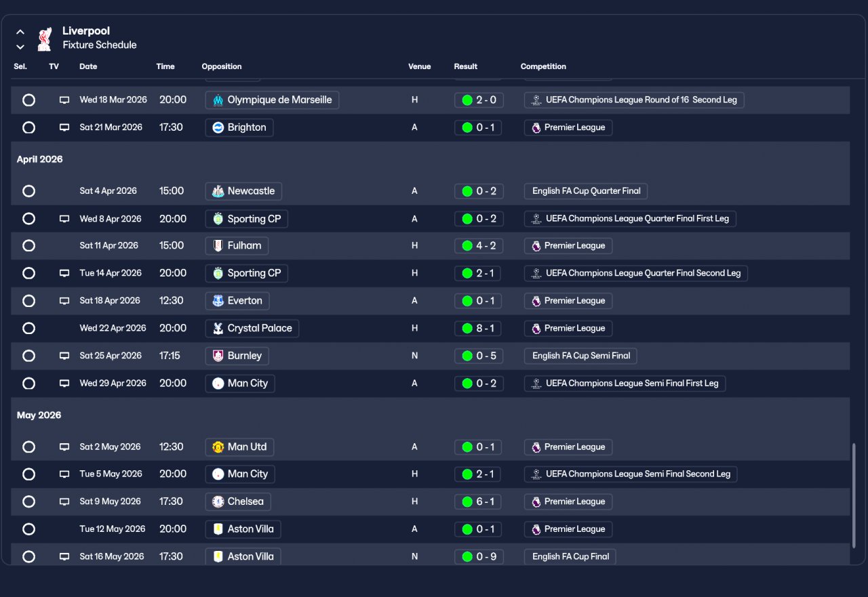Click the April 2026 month heading
The image size is (868, 597).
39,160
